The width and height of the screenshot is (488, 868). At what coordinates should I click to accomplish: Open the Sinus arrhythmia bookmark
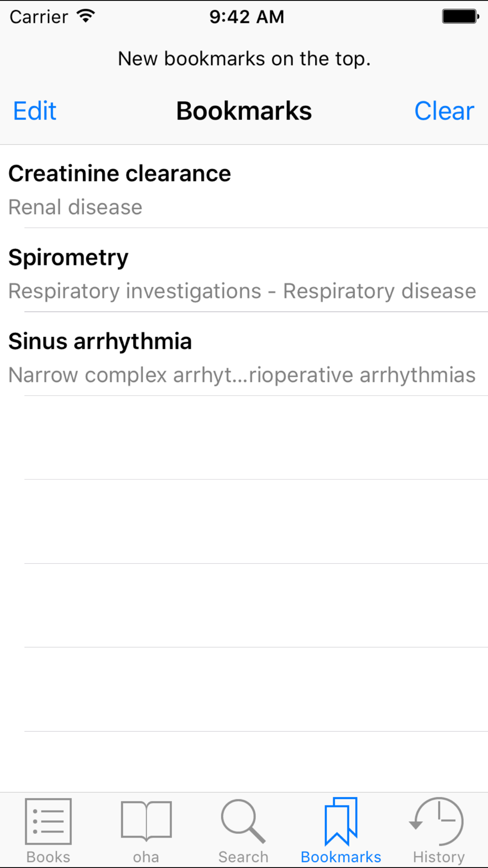click(x=244, y=354)
